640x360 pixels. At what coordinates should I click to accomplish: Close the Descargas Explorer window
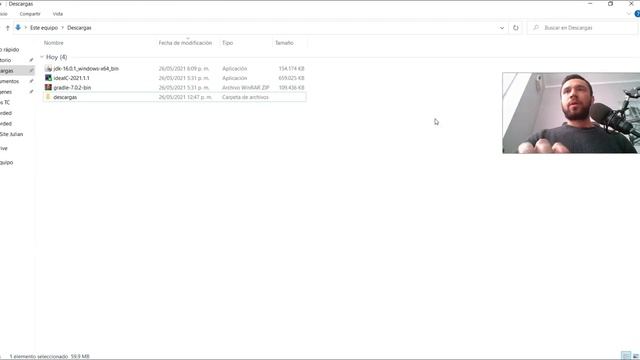pyautogui.click(x=631, y=4)
